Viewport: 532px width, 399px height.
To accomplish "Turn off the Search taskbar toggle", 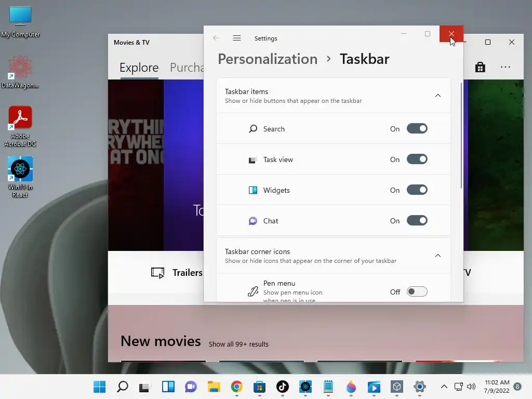I will pyautogui.click(x=417, y=129).
